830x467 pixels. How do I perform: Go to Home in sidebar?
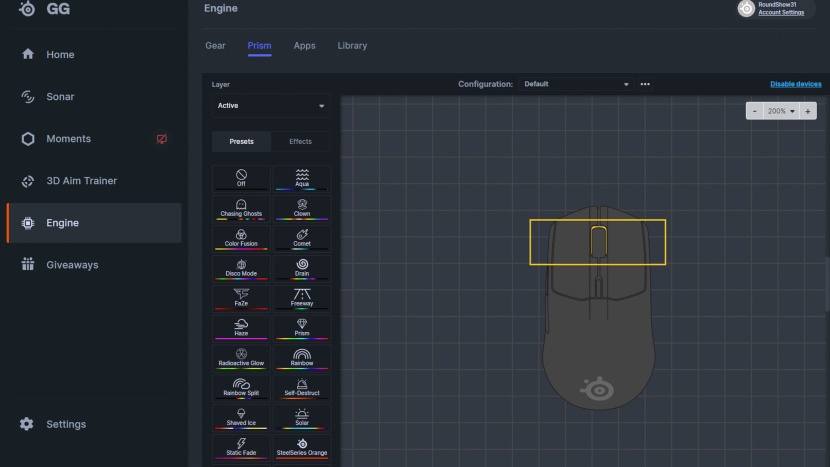coord(94,55)
